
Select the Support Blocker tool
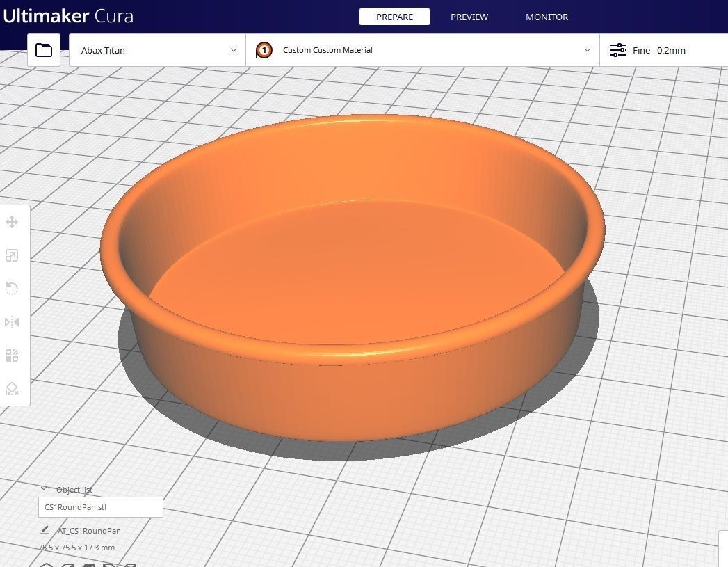12,389
